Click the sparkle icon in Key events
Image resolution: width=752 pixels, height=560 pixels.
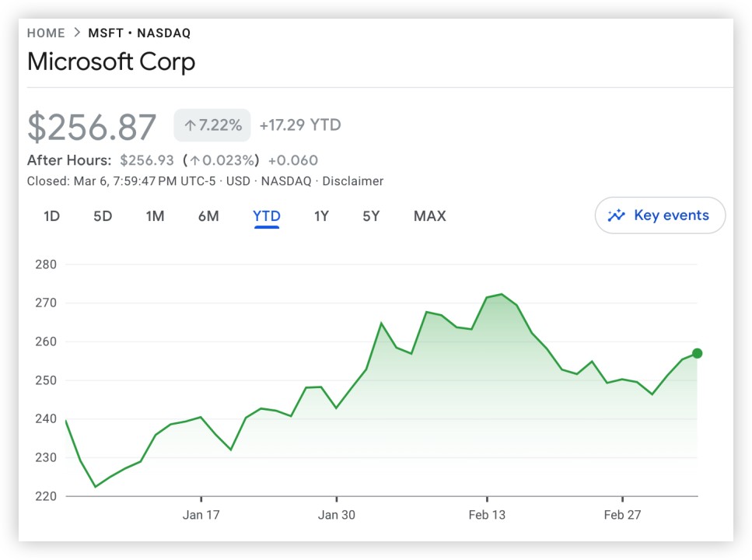[617, 215]
